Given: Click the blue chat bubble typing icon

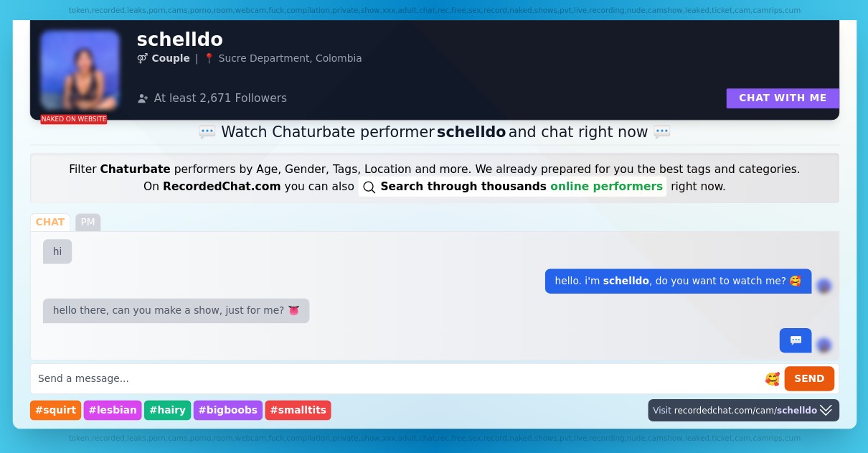Looking at the screenshot, I should [796, 340].
